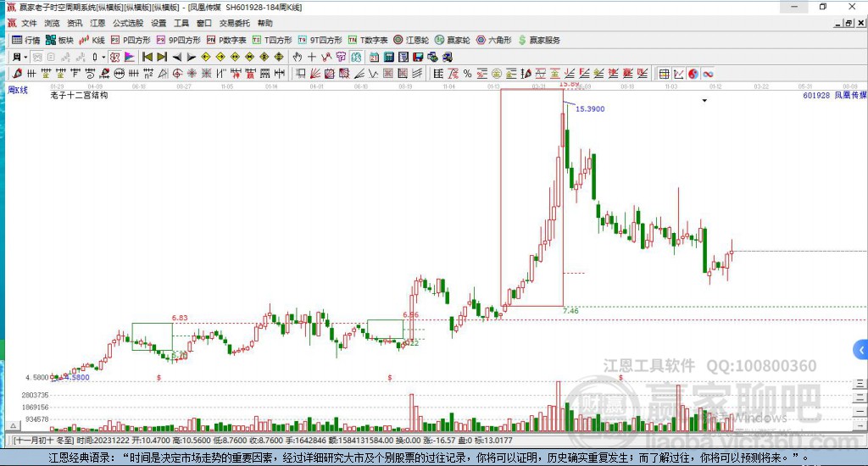Open the 窗口 menu

point(203,23)
